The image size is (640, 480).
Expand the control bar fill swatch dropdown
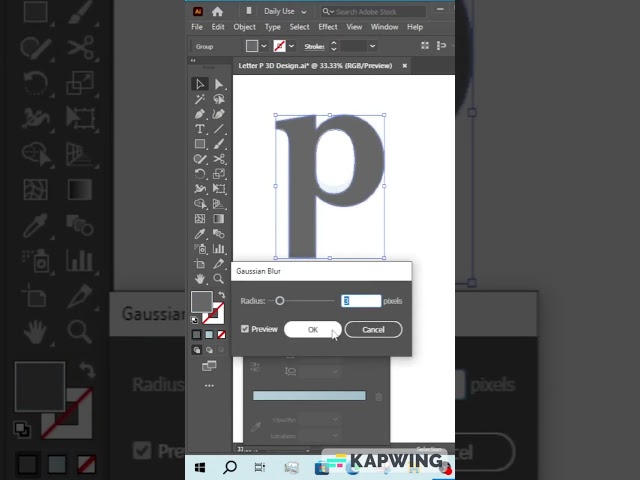tap(264, 46)
